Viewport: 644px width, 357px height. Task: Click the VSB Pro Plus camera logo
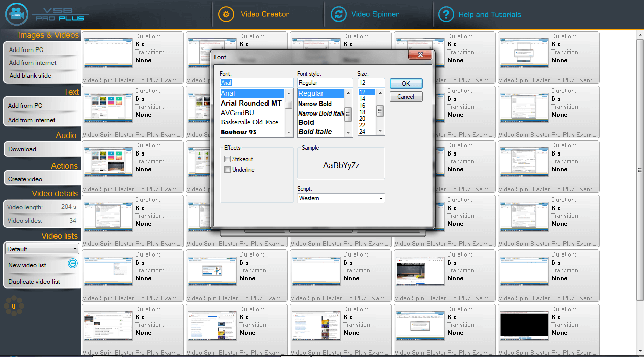click(16, 14)
